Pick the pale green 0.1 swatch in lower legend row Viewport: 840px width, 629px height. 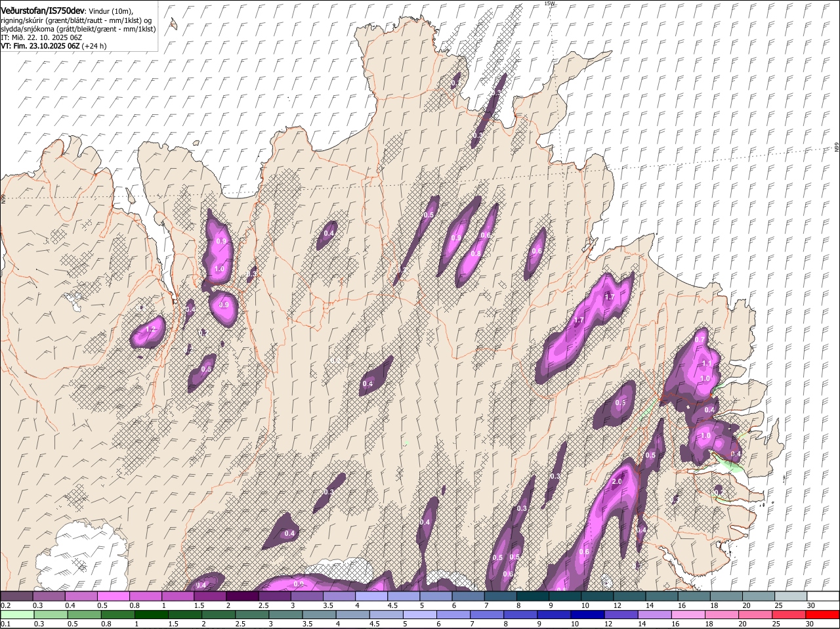[16, 615]
